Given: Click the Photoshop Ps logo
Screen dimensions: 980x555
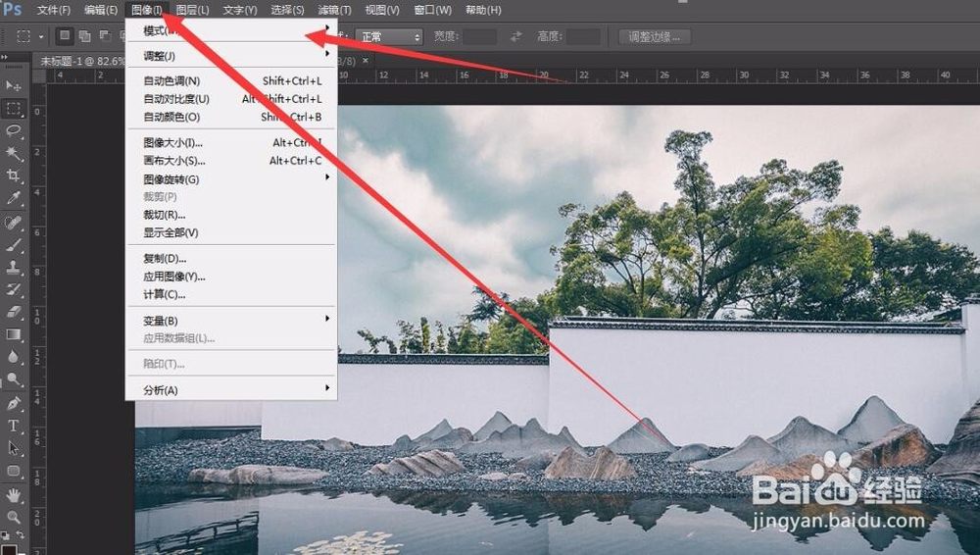Looking at the screenshot, I should tap(13, 10).
